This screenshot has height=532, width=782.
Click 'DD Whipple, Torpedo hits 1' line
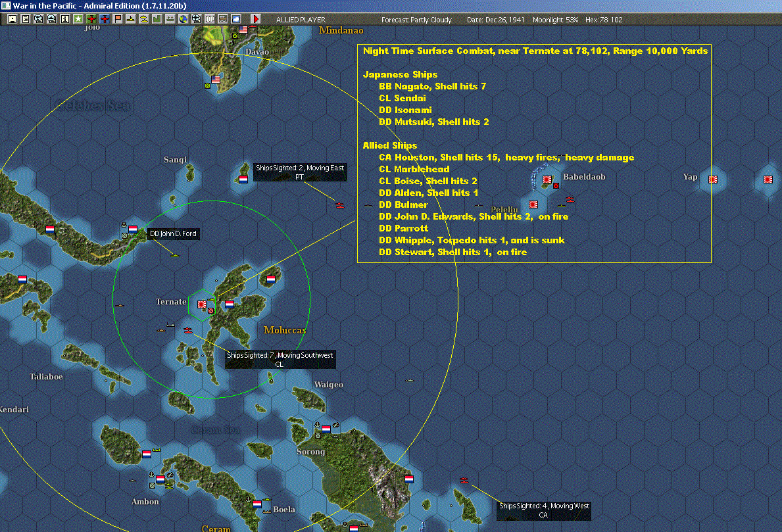472,240
